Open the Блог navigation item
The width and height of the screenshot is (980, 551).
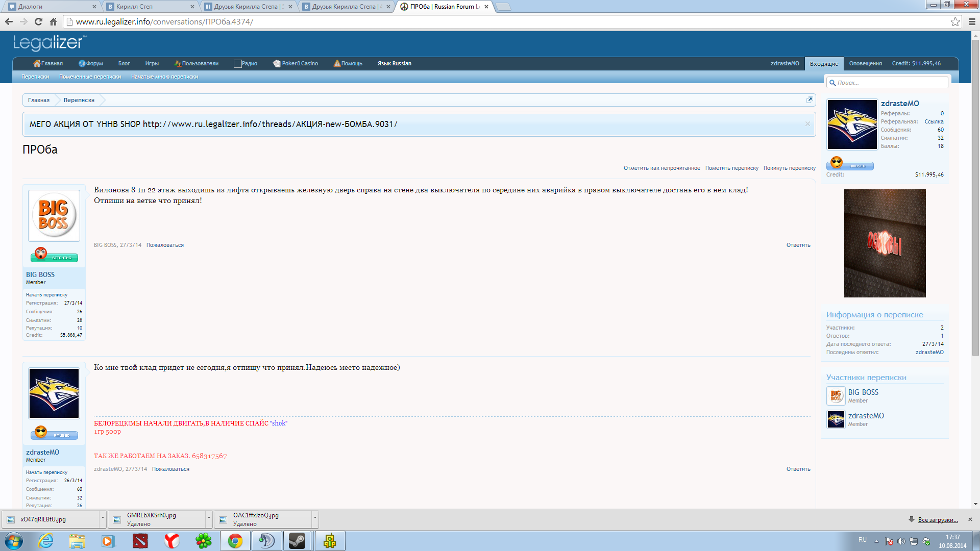point(124,63)
